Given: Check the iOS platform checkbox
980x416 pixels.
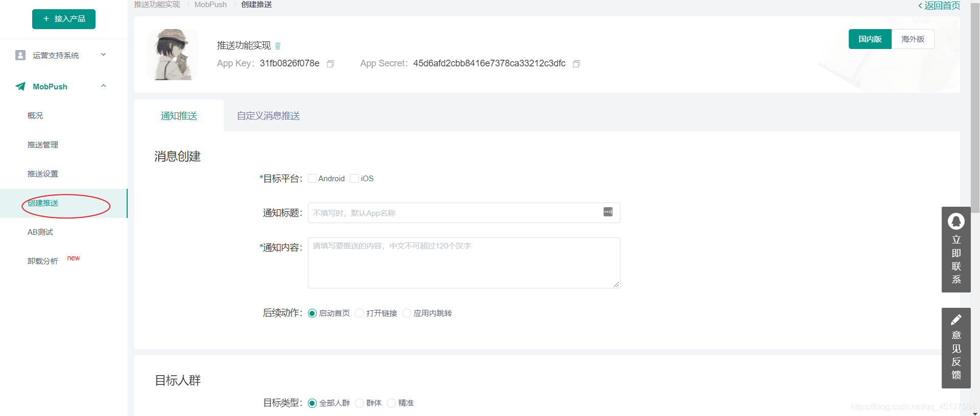Looking at the screenshot, I should pos(354,178).
